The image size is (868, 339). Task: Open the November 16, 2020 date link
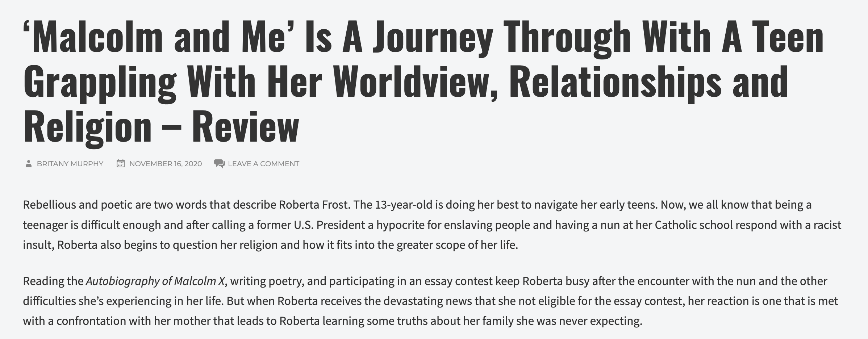(x=166, y=164)
